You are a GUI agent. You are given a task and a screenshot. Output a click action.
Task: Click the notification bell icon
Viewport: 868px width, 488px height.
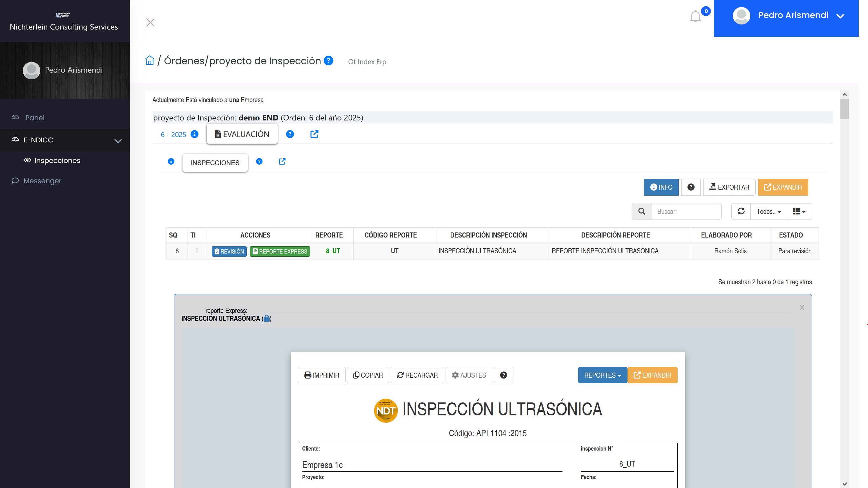(695, 17)
